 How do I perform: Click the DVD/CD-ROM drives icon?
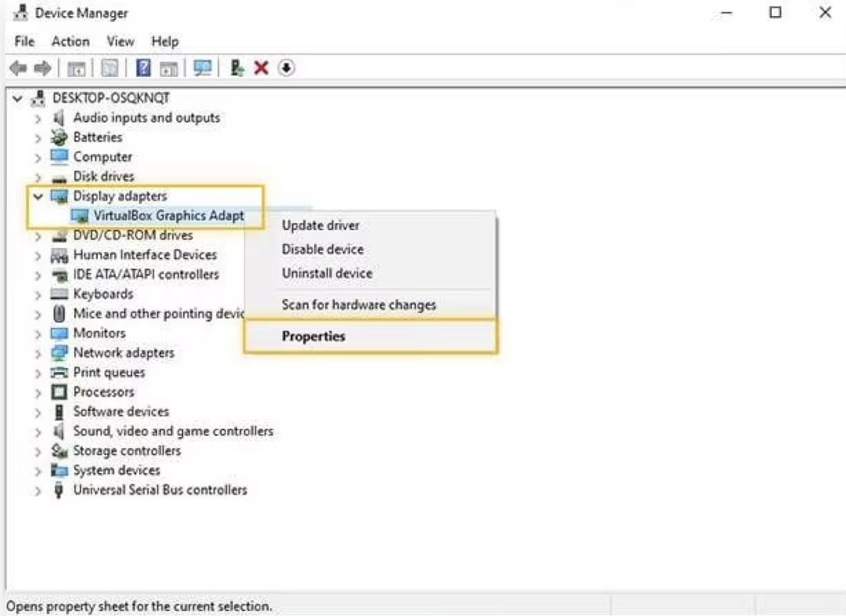59,236
